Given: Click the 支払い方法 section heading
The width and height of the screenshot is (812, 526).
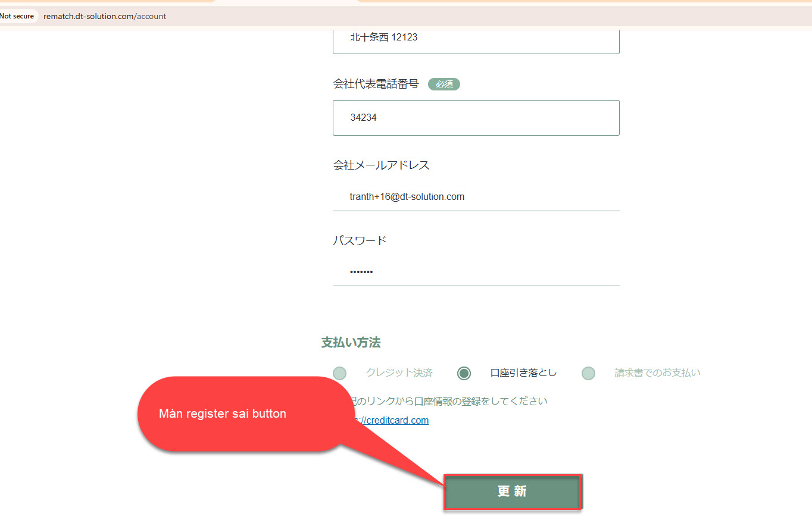Looking at the screenshot, I should [x=351, y=343].
